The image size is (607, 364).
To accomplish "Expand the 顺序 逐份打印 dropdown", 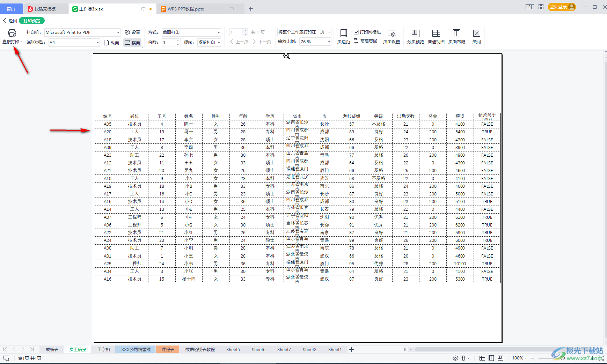I will pos(219,43).
